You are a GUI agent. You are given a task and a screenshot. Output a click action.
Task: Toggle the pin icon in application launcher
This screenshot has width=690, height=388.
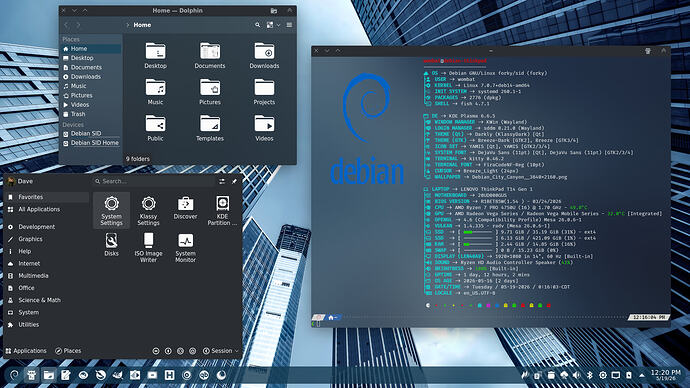(x=234, y=181)
